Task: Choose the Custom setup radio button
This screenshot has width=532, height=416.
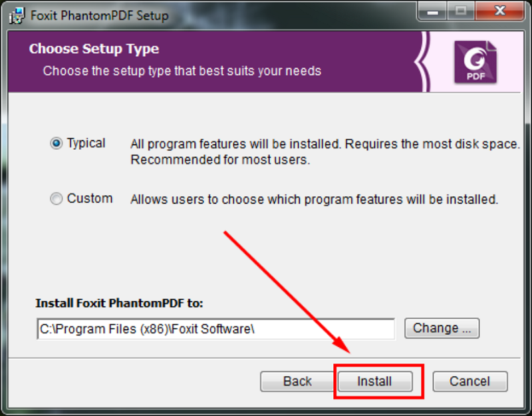Action: (x=57, y=198)
